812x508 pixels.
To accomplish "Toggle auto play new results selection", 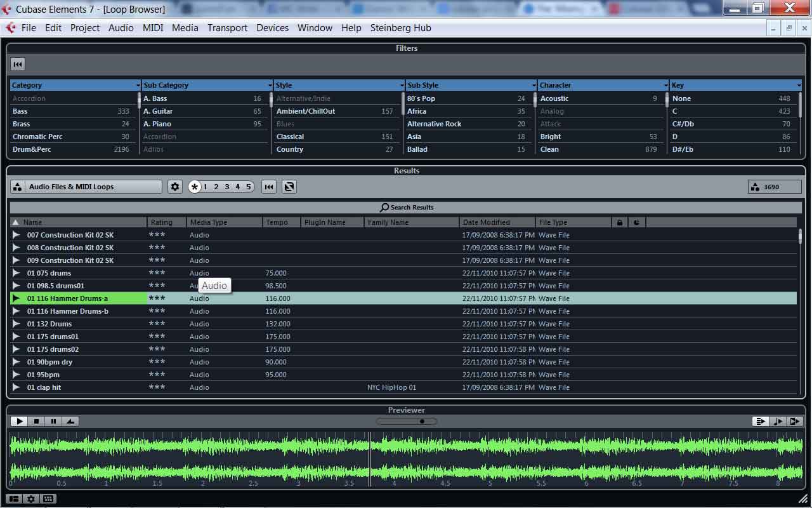I will tap(760, 421).
